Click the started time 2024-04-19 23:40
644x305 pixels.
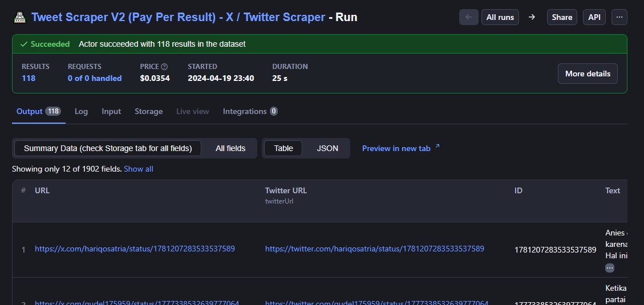(221, 79)
